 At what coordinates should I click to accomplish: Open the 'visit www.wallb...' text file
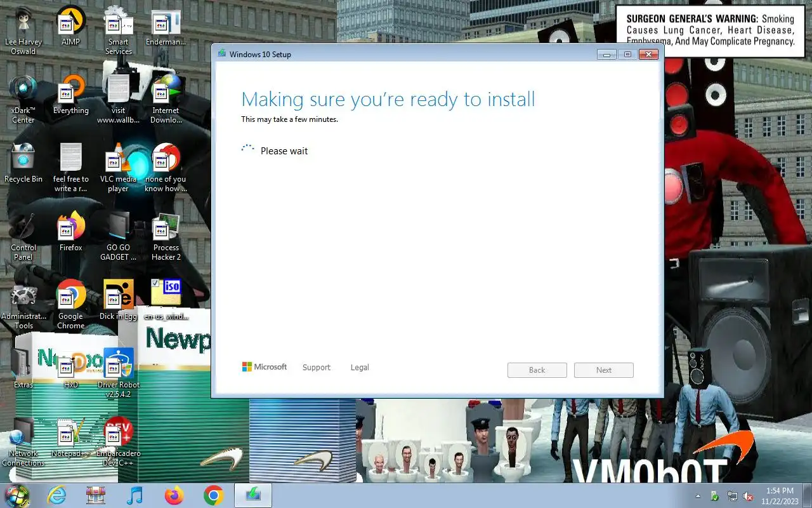pos(119,99)
